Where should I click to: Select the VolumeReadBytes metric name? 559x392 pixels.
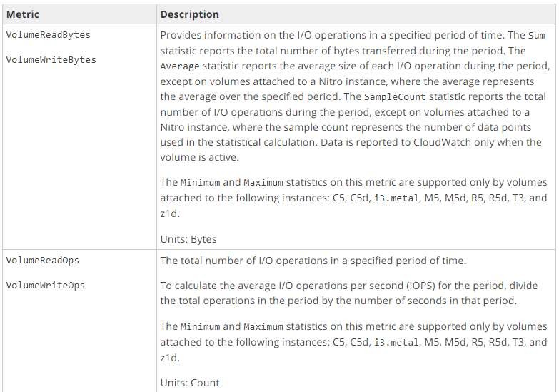(48, 35)
